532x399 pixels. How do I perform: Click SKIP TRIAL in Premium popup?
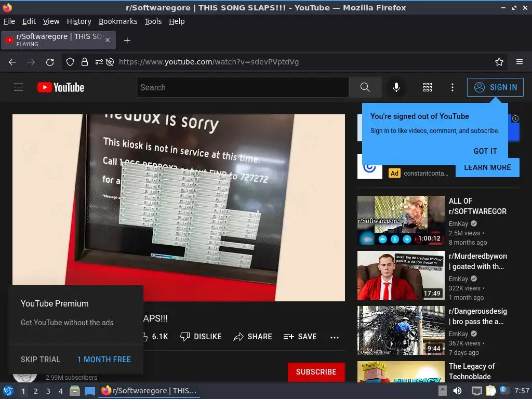point(41,360)
